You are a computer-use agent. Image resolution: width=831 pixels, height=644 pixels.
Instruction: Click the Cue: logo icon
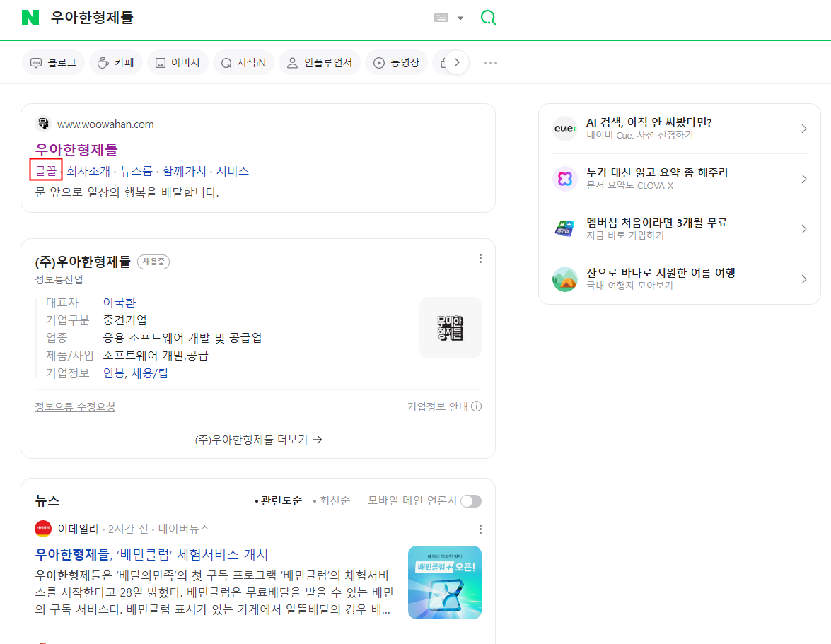coord(565,129)
